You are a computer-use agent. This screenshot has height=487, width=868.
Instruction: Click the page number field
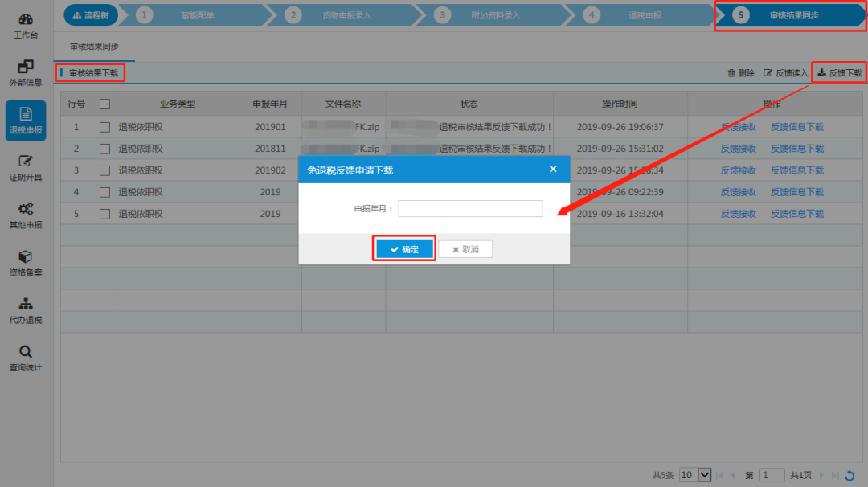[772, 475]
